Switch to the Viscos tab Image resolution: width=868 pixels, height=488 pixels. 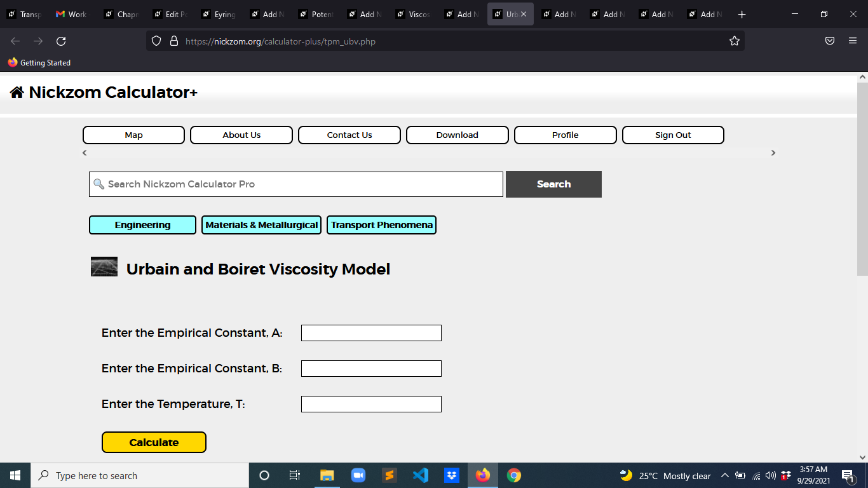(x=412, y=14)
